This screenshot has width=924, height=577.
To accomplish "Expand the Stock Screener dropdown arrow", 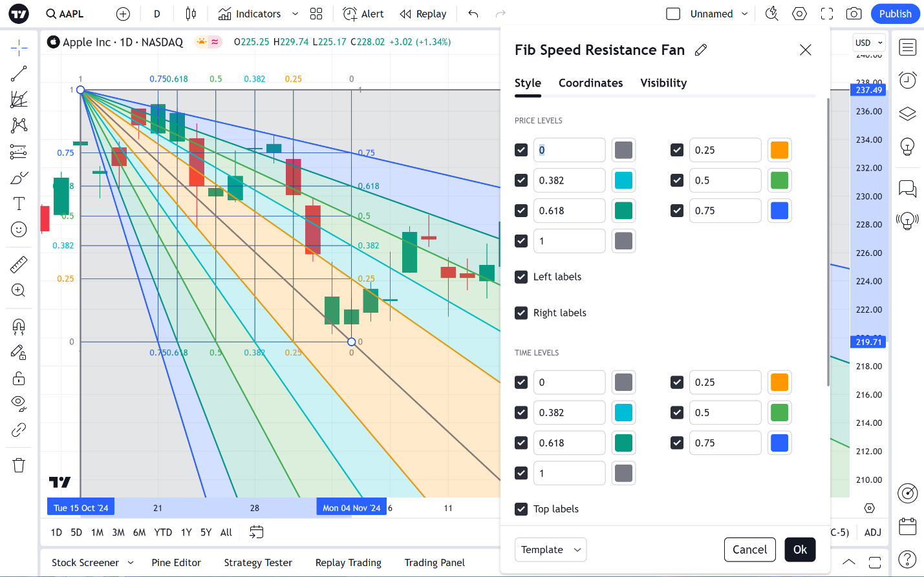I will 131,563.
